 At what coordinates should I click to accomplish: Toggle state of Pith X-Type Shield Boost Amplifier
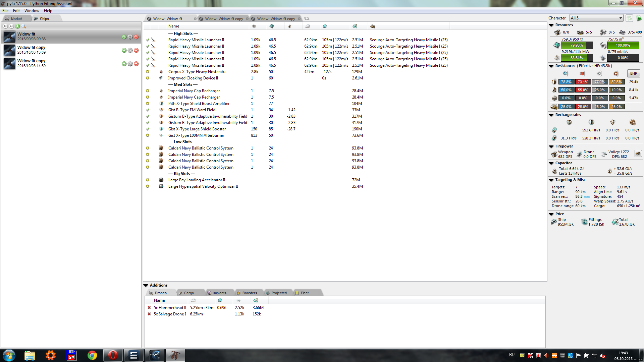click(x=147, y=104)
